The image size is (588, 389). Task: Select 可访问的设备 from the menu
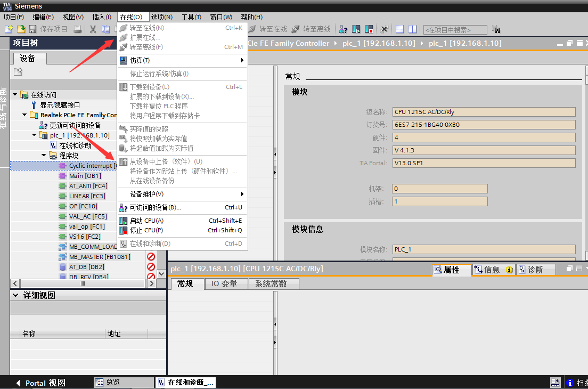pyautogui.click(x=156, y=207)
